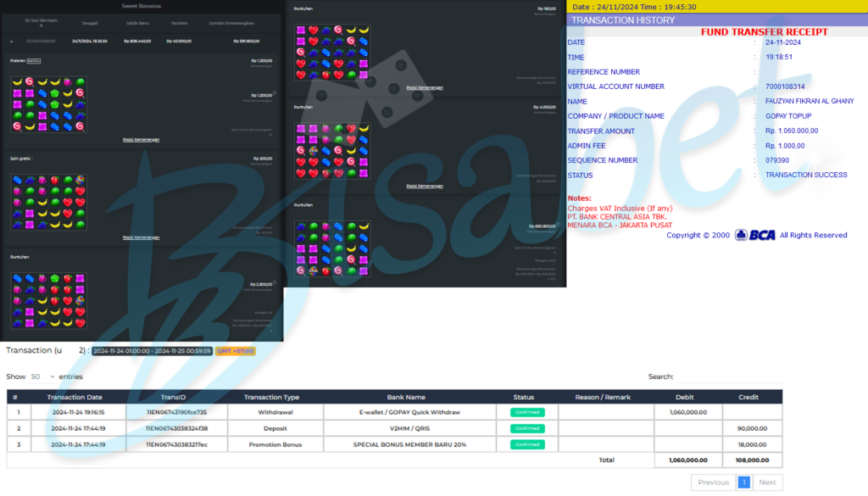Screen dimensions: 868x496
Task: Click the Spin gratis slot grid image
Action: 48,203
